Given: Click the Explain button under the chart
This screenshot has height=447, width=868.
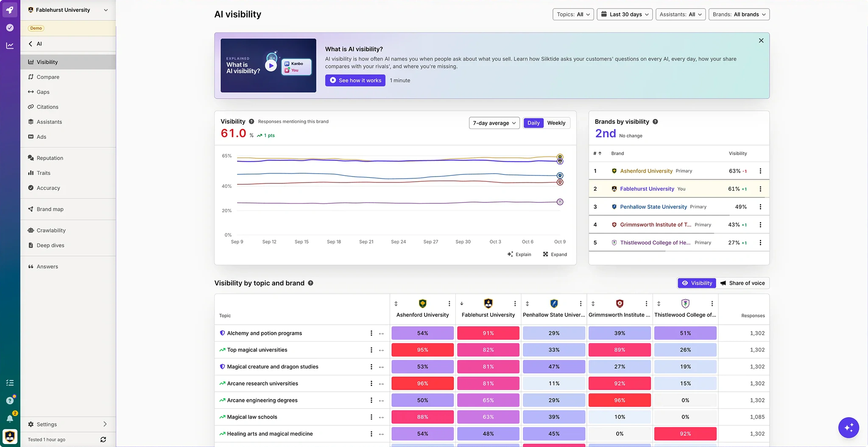Looking at the screenshot, I should (x=519, y=254).
